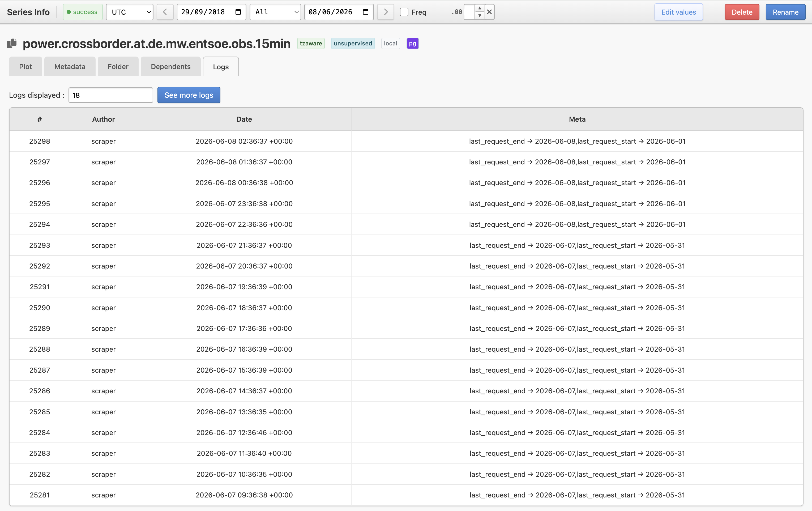Viewport: 812px width, 511px height.
Task: Select log number 25290
Action: pyautogui.click(x=40, y=308)
